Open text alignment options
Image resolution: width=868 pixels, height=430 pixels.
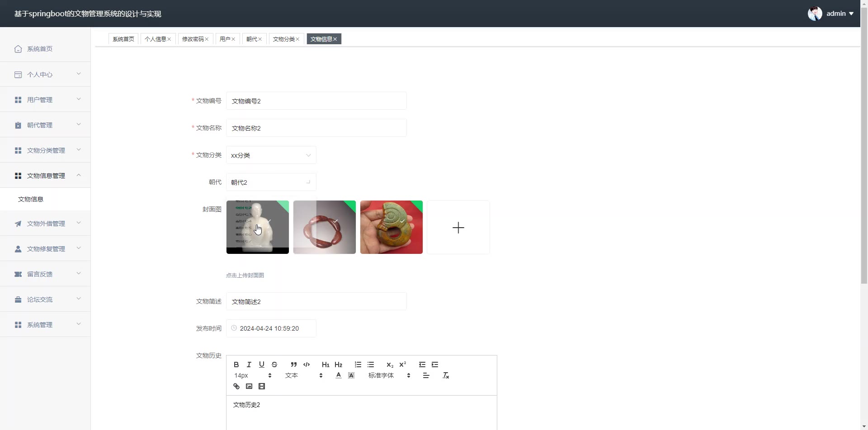(426, 375)
